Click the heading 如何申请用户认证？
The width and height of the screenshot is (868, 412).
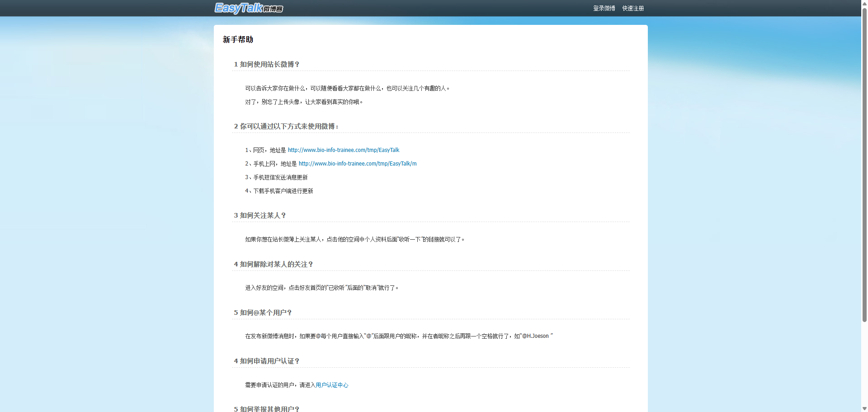pyautogui.click(x=267, y=361)
